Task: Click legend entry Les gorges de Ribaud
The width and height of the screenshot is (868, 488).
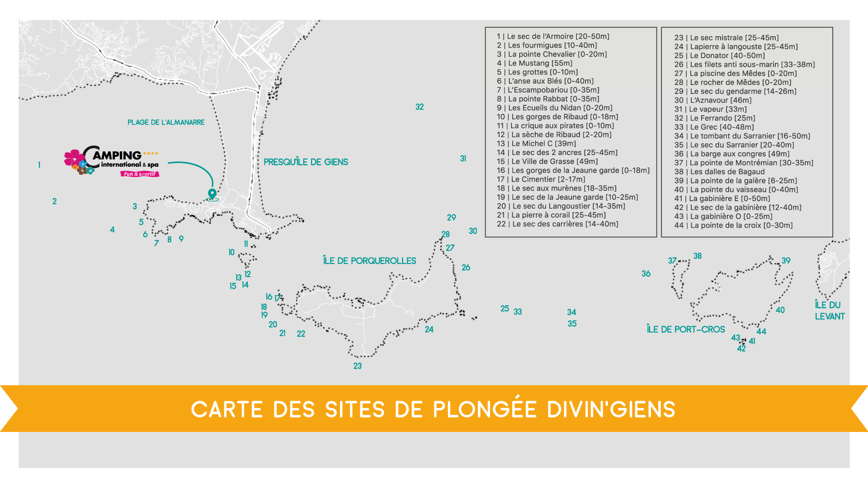Action: (x=557, y=117)
